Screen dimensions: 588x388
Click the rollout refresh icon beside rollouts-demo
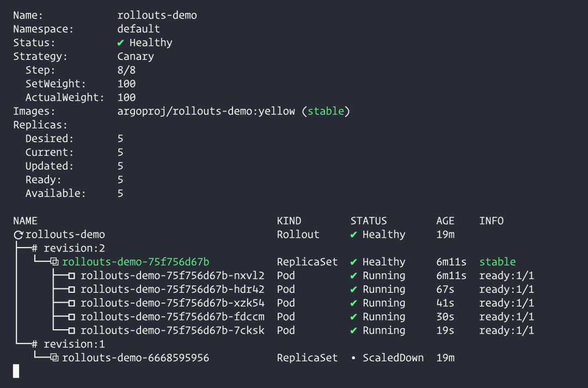click(x=19, y=235)
